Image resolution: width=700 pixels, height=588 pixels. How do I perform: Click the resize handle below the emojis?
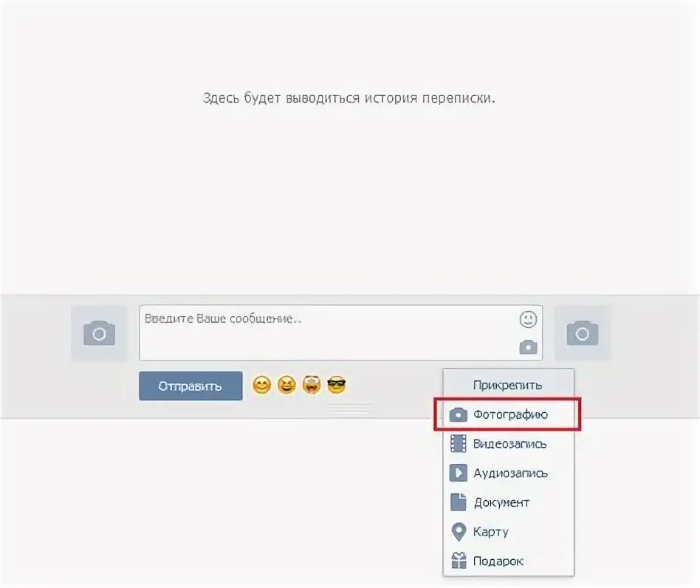(x=349, y=409)
